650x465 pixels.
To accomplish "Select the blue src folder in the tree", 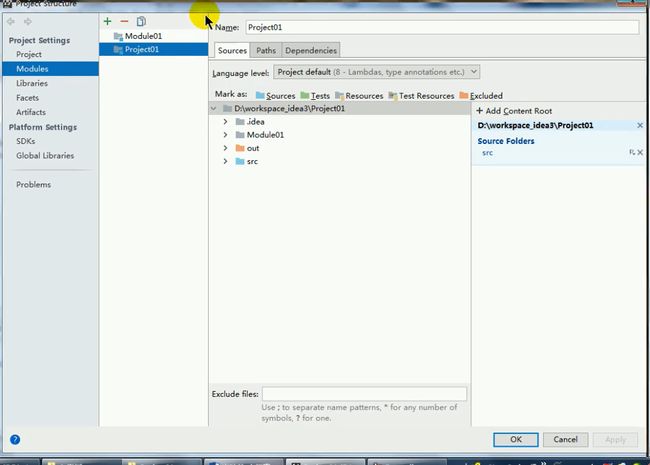I will coord(247,162).
